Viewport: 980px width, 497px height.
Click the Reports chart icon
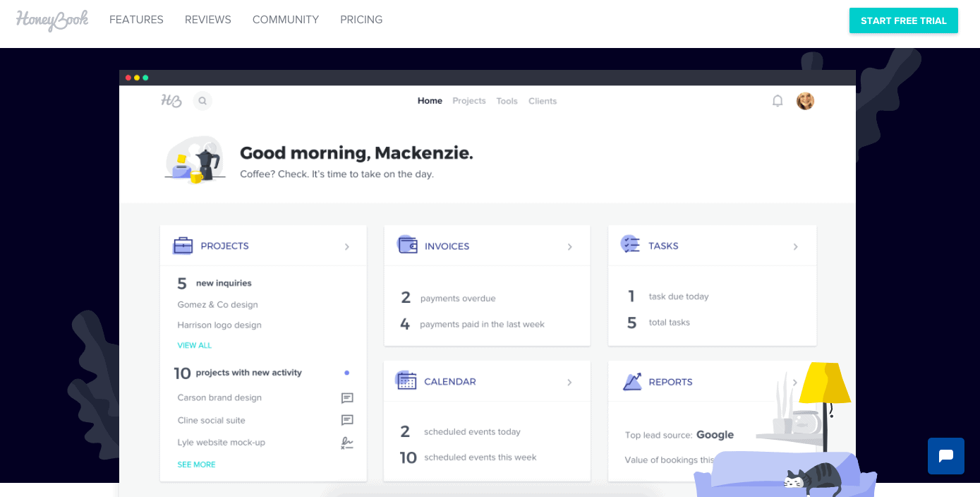[631, 382]
